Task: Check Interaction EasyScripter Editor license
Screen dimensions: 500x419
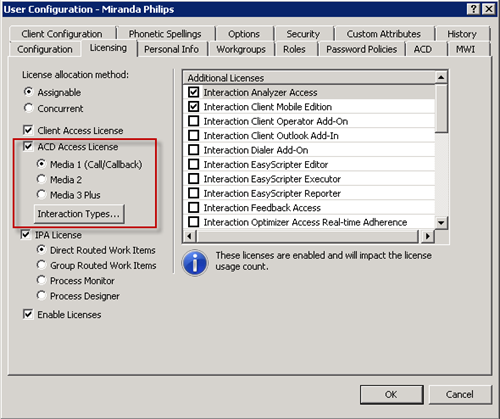Action: pyautogui.click(x=194, y=164)
